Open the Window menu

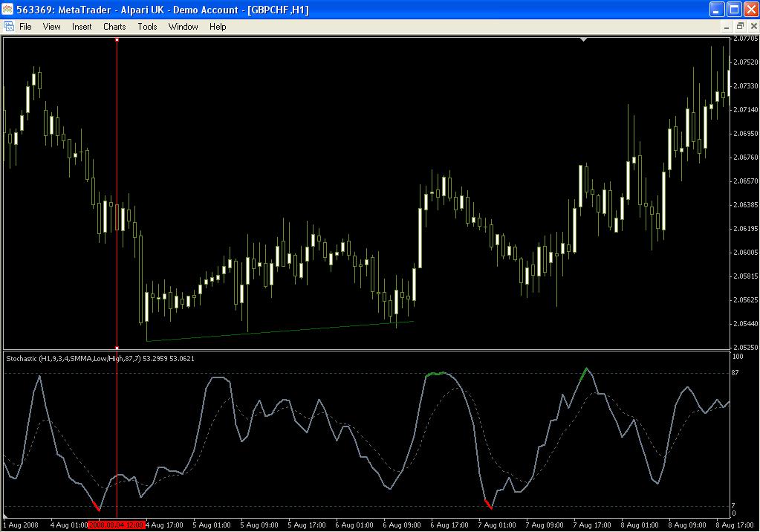click(183, 26)
